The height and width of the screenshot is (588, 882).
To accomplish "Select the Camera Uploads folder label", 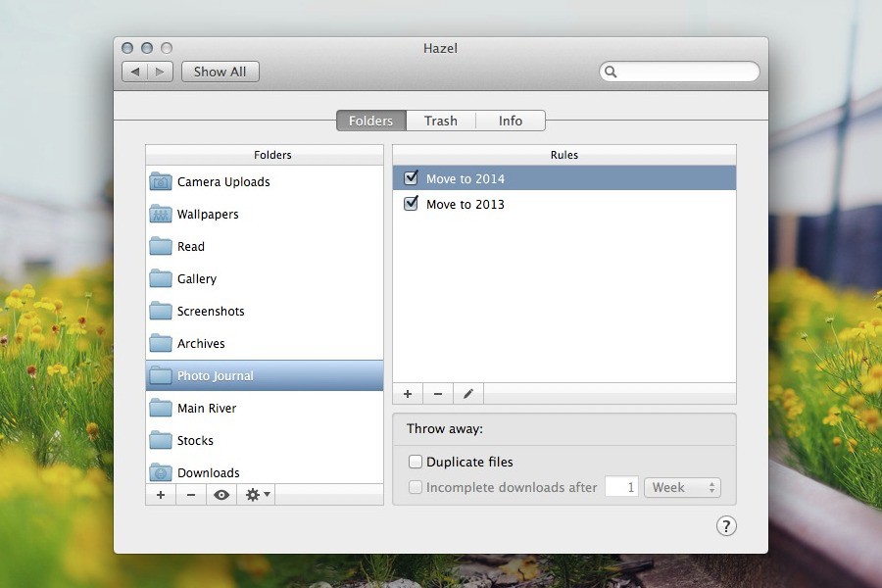I will pos(223,181).
